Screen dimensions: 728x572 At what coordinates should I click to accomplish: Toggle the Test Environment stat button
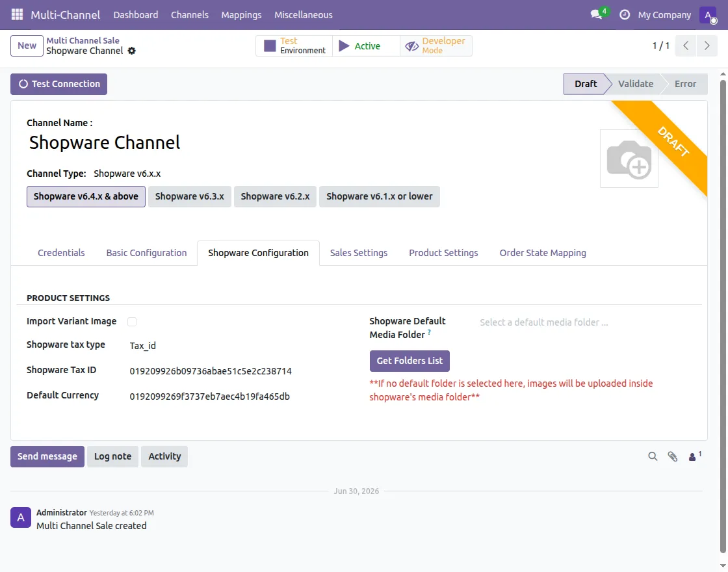coord(294,45)
